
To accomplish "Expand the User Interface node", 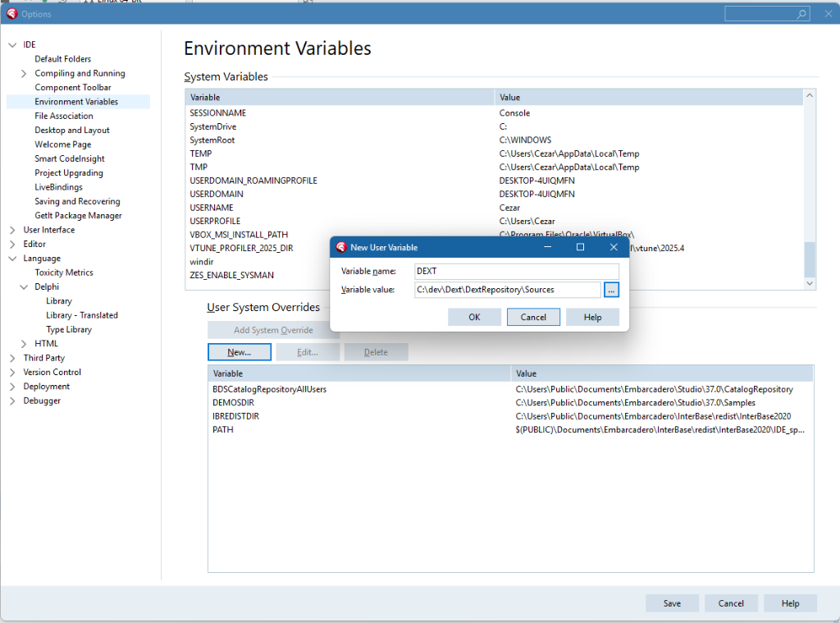I will tap(12, 230).
